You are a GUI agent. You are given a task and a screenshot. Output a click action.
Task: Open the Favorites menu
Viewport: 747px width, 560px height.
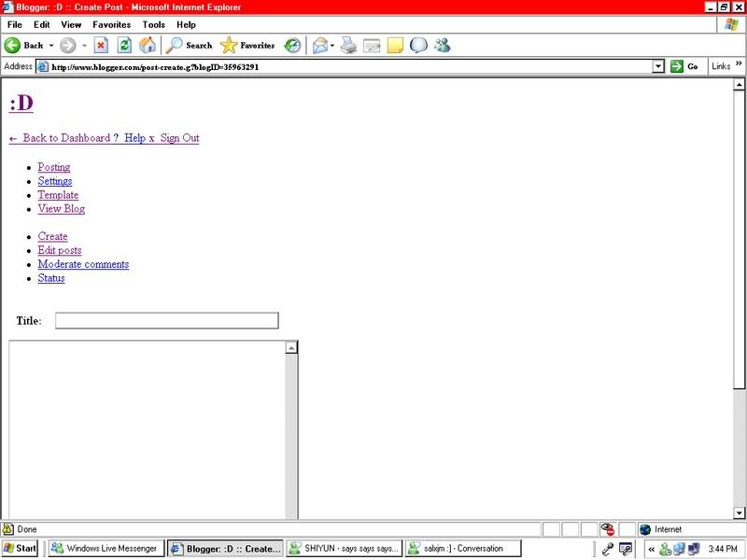coord(111,24)
